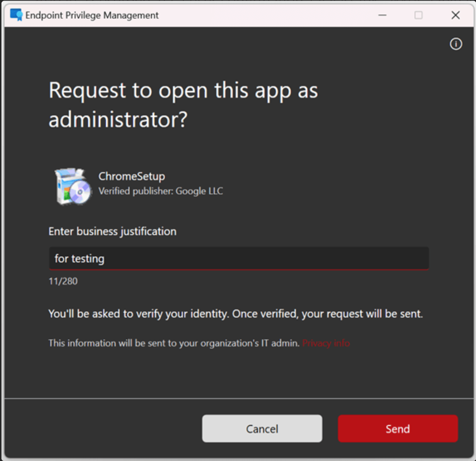Click the ChromeSetup installer icon
The height and width of the screenshot is (461, 476).
point(73,186)
